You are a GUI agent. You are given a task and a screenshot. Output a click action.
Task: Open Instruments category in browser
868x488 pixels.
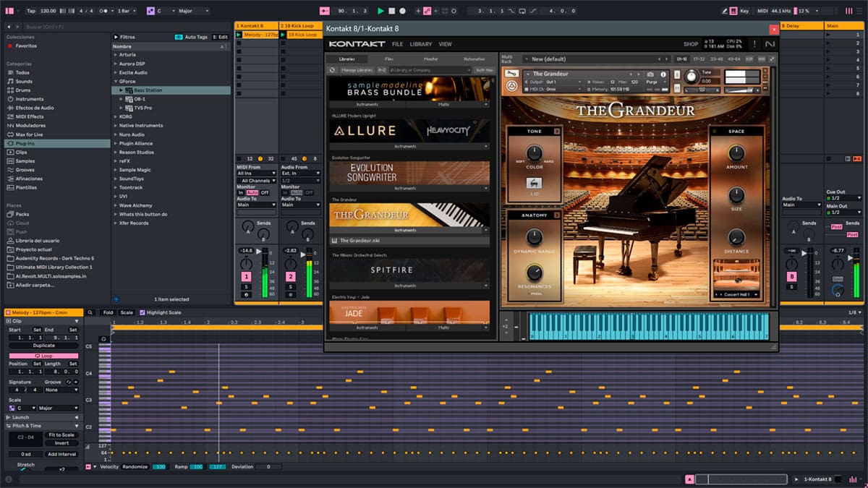(29, 99)
